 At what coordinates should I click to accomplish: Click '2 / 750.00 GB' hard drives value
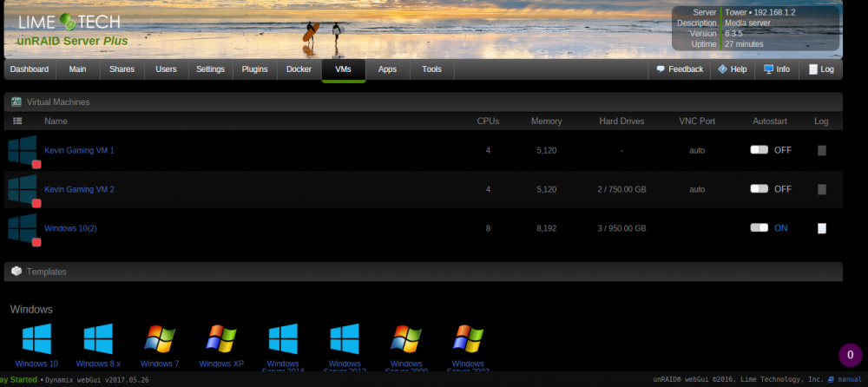(621, 189)
